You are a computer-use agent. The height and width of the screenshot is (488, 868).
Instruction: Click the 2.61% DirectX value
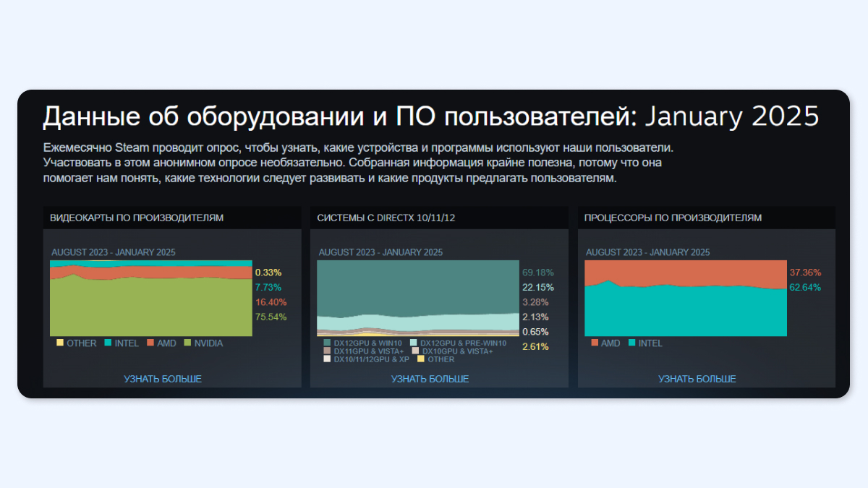535,346
